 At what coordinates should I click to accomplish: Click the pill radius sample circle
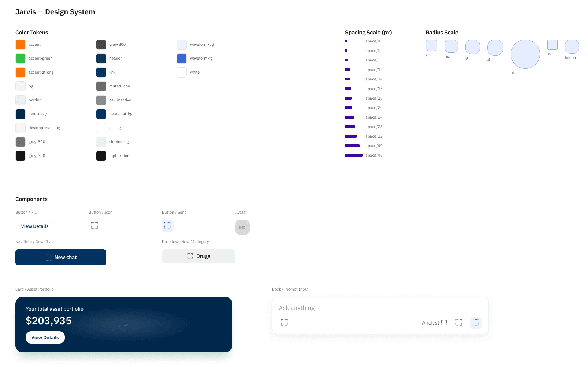coord(525,54)
